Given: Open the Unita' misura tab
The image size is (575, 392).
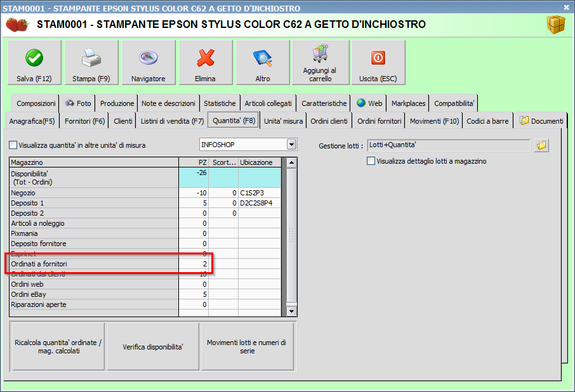Looking at the screenshot, I should pyautogui.click(x=284, y=121).
